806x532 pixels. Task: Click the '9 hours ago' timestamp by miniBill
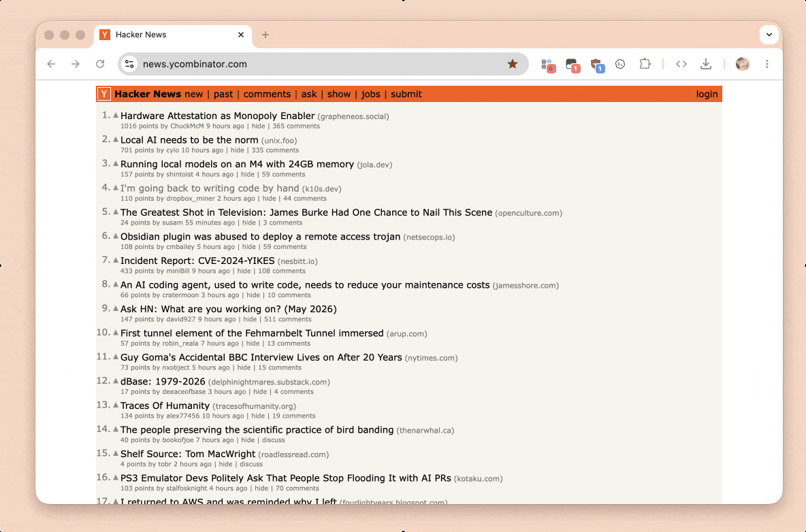click(211, 271)
